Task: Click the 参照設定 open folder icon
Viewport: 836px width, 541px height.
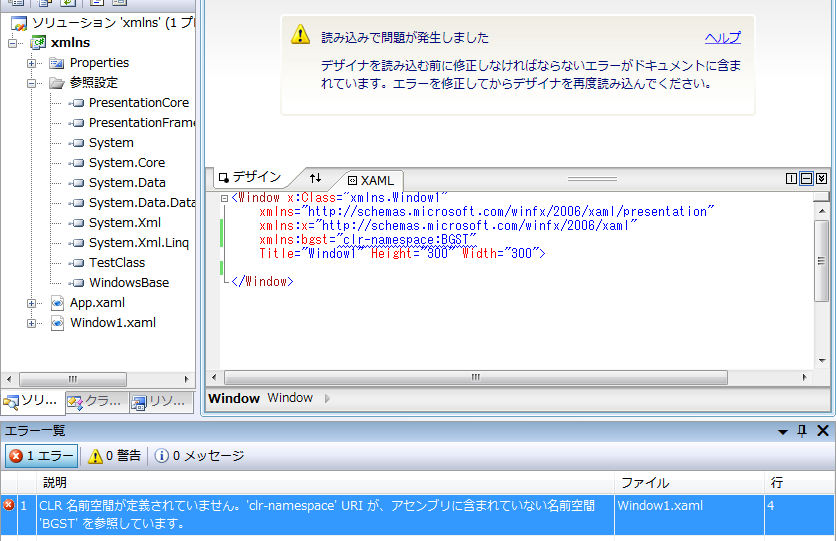Action: tap(57, 83)
